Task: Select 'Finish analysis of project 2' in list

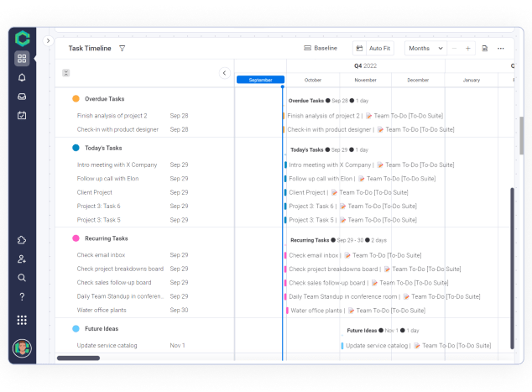Action: tap(112, 116)
